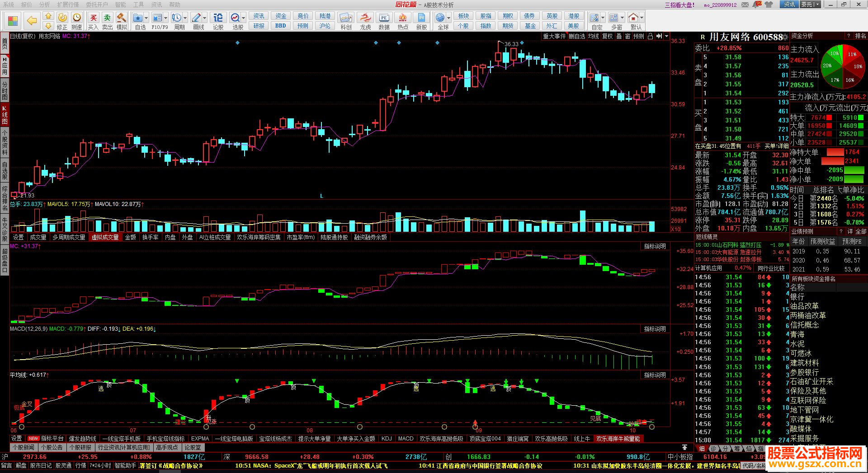Expand the F10/F9 dropdown arrow
Image resolution: width=868 pixels, height=473 pixels.
point(165,18)
